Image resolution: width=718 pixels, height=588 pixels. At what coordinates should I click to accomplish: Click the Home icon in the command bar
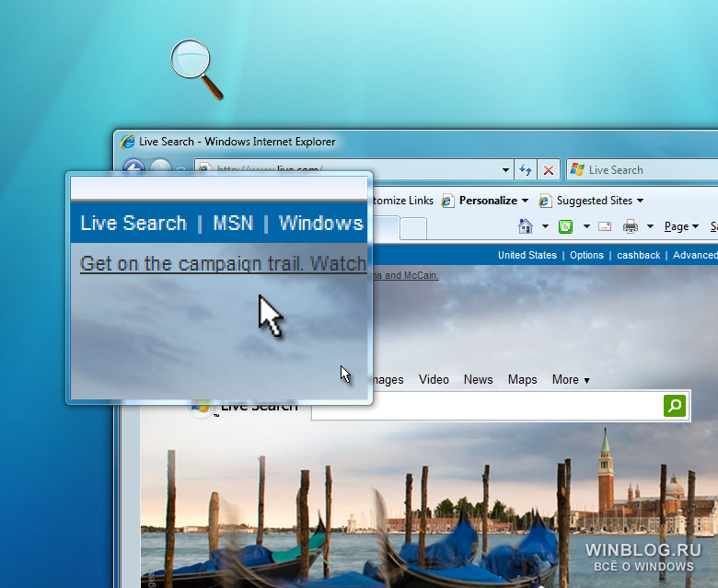click(x=526, y=226)
